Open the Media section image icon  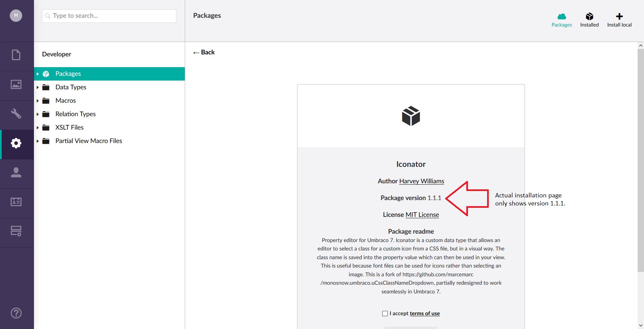16,84
